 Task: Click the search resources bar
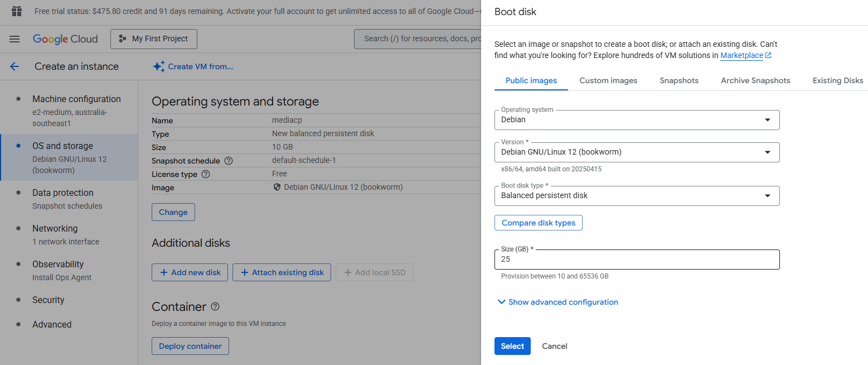click(x=417, y=39)
